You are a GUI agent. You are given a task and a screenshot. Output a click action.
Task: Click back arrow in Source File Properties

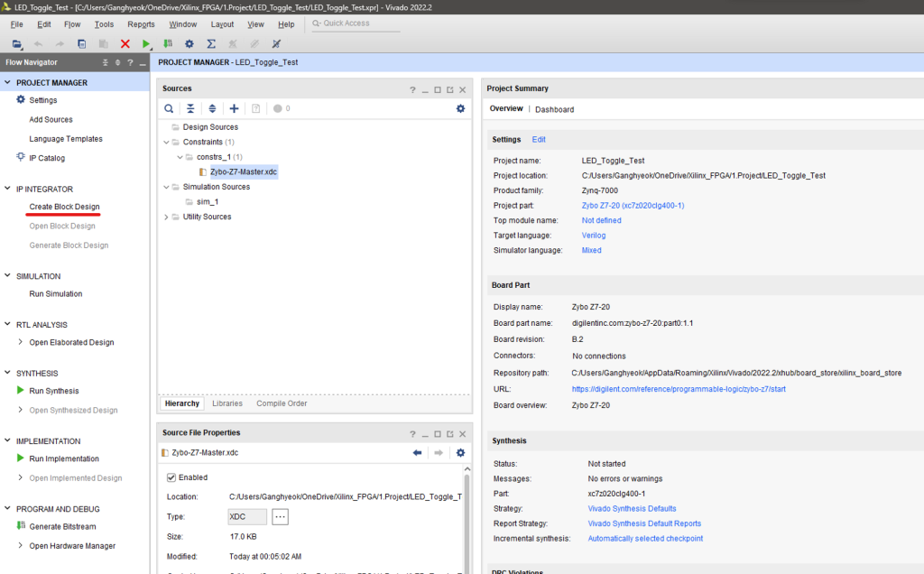417,452
